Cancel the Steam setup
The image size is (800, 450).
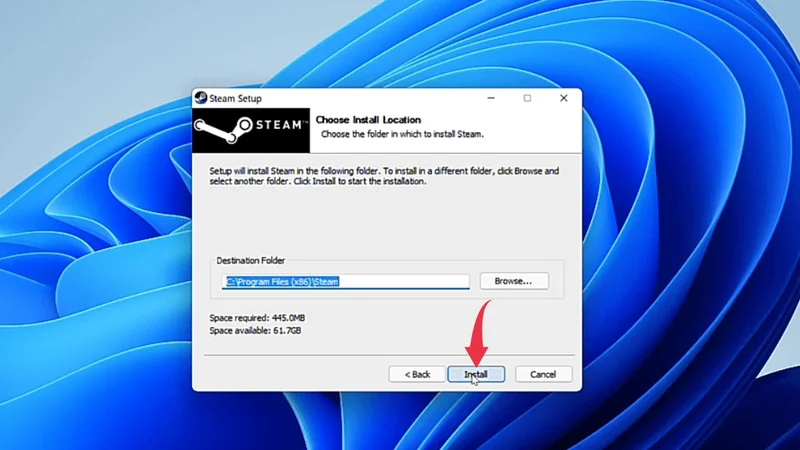click(543, 374)
